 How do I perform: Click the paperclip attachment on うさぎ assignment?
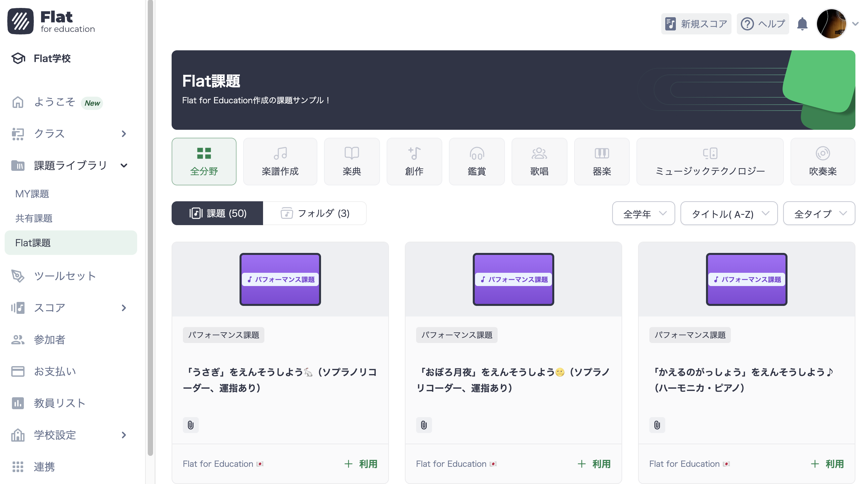point(191,425)
